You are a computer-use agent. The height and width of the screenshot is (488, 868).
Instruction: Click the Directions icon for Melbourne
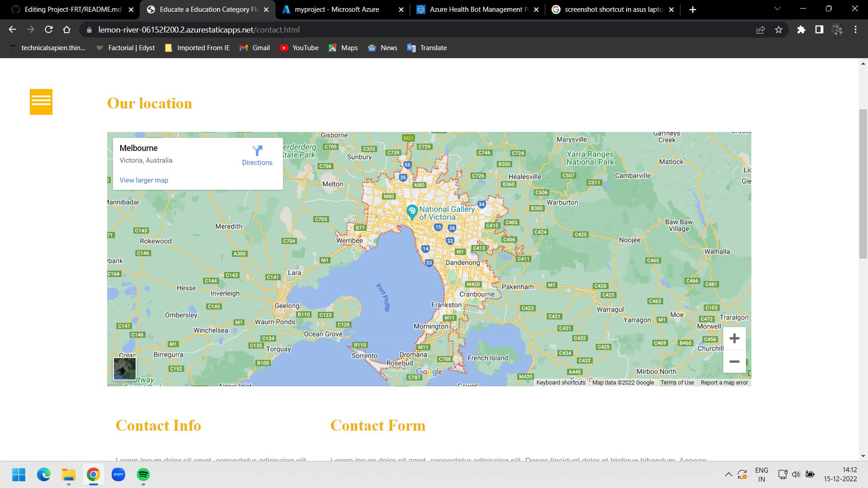(257, 151)
